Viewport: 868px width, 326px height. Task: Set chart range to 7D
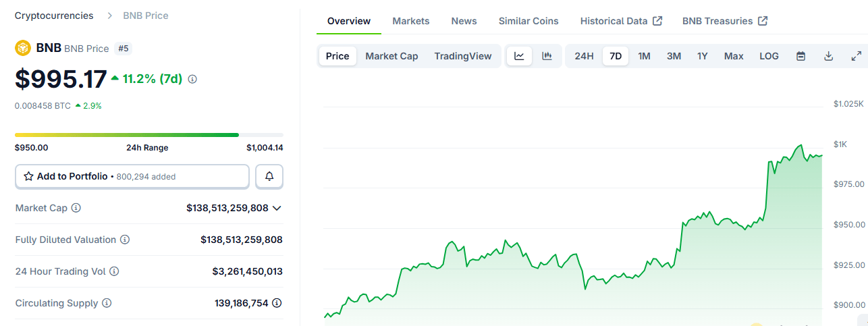click(616, 56)
